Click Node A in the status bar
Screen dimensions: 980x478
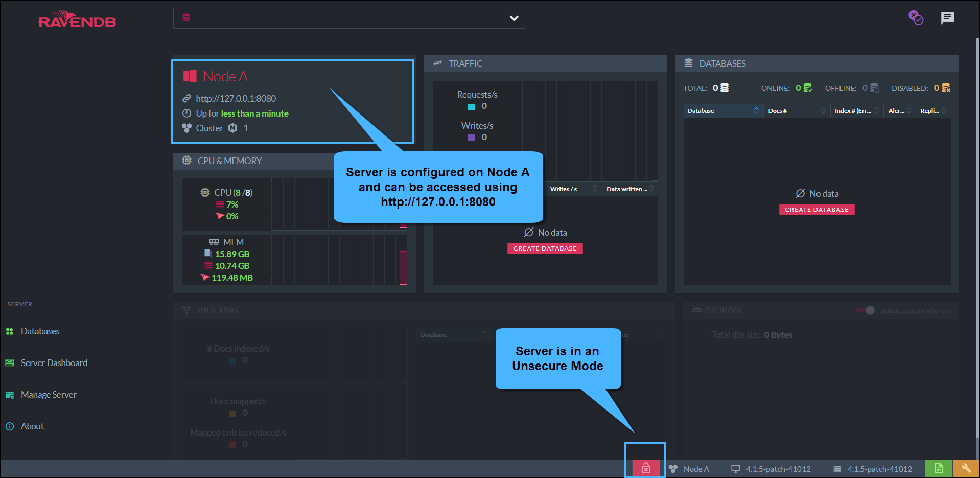690,469
